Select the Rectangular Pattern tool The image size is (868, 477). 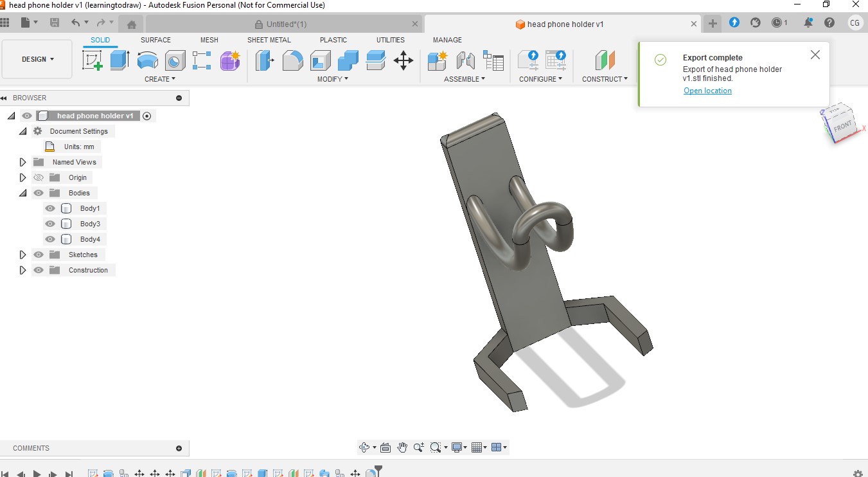[202, 60]
